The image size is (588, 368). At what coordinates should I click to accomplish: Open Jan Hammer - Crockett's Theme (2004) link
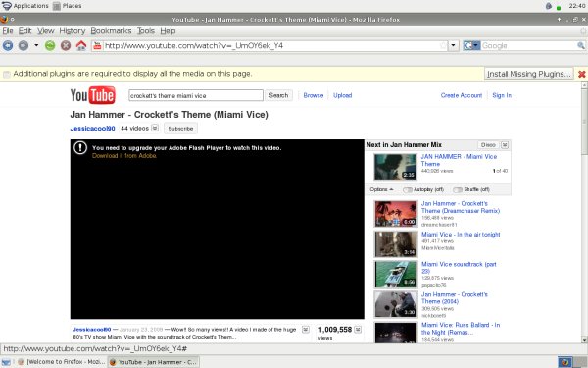tap(455, 298)
